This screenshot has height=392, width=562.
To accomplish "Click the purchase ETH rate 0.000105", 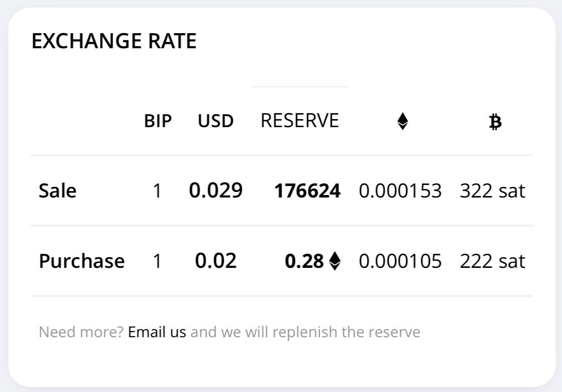I will [x=400, y=261].
